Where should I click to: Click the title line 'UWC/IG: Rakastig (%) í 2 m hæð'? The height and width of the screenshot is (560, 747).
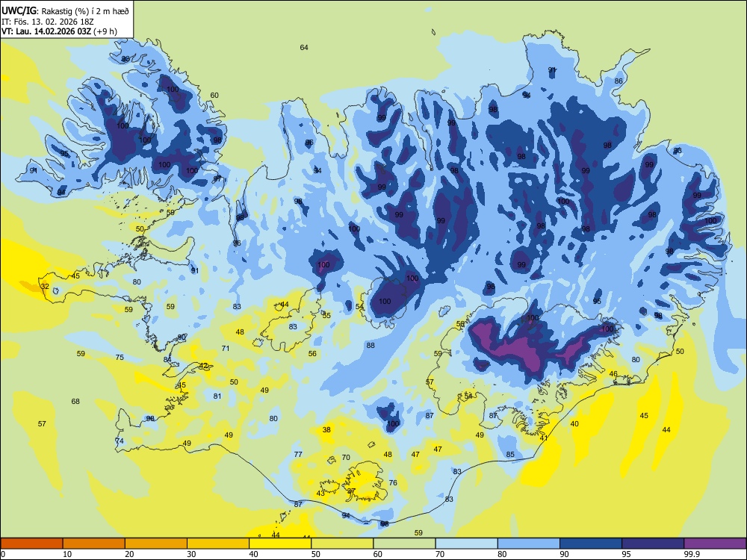point(65,11)
